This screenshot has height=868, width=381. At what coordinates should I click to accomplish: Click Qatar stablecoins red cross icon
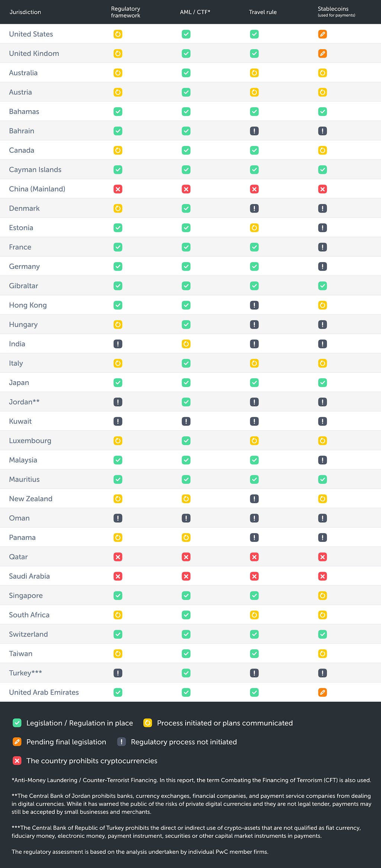point(323,557)
